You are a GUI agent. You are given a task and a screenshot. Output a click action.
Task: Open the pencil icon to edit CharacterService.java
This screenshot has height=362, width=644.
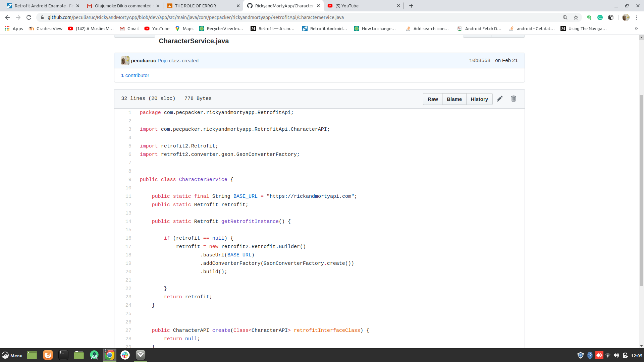click(499, 99)
